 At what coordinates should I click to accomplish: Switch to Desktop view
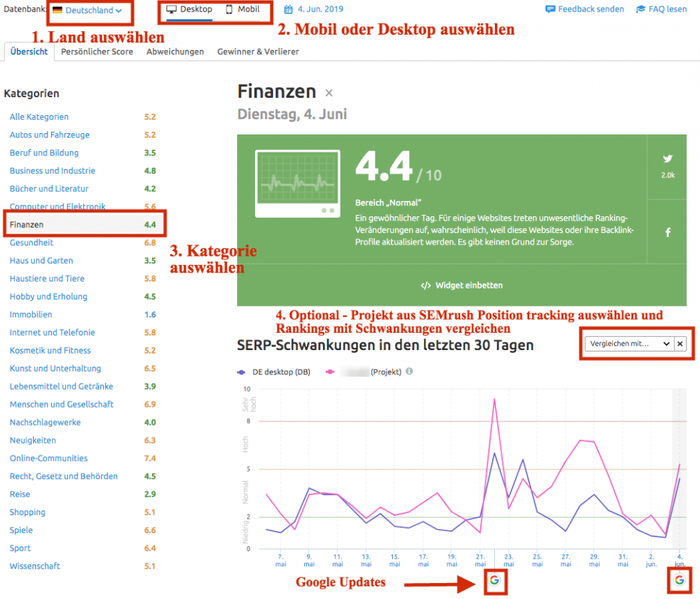click(x=189, y=9)
